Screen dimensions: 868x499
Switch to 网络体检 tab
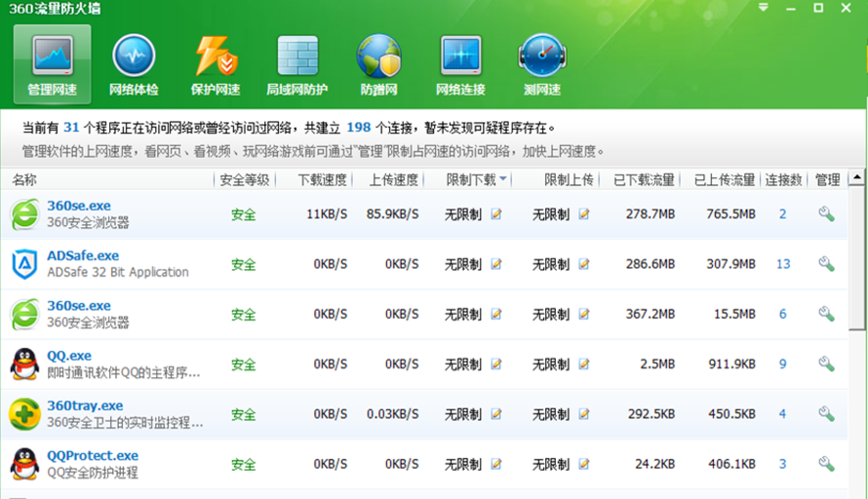134,64
